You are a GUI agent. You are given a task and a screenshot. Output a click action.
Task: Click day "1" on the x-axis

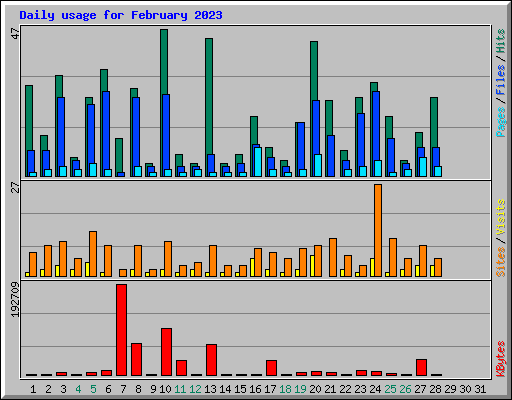(33, 389)
